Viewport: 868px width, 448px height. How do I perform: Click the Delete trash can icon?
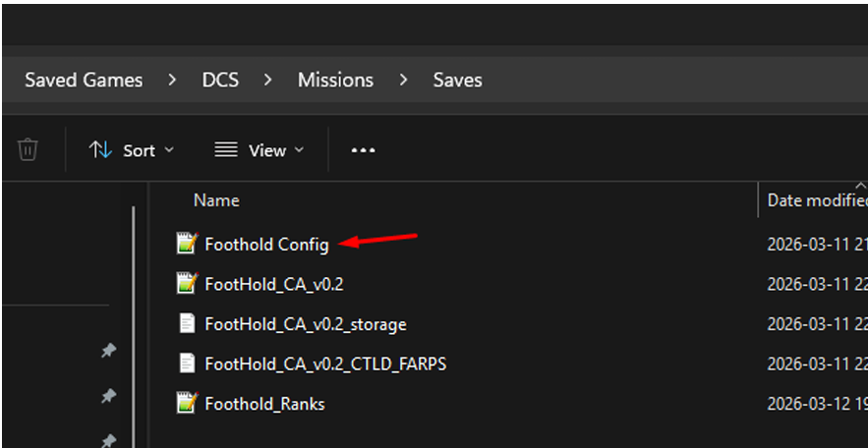[28, 150]
